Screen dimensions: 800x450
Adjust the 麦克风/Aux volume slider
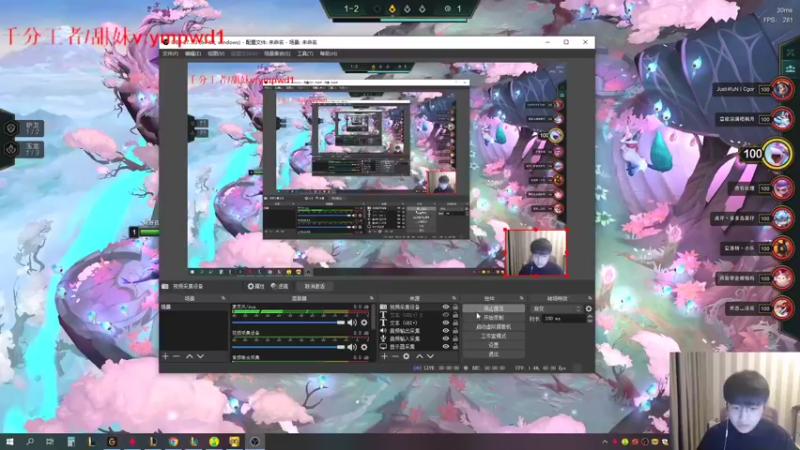[289, 322]
